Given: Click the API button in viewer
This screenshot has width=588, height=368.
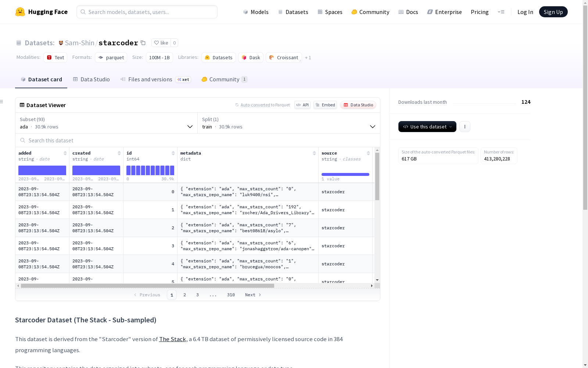Looking at the screenshot, I should click(x=302, y=105).
